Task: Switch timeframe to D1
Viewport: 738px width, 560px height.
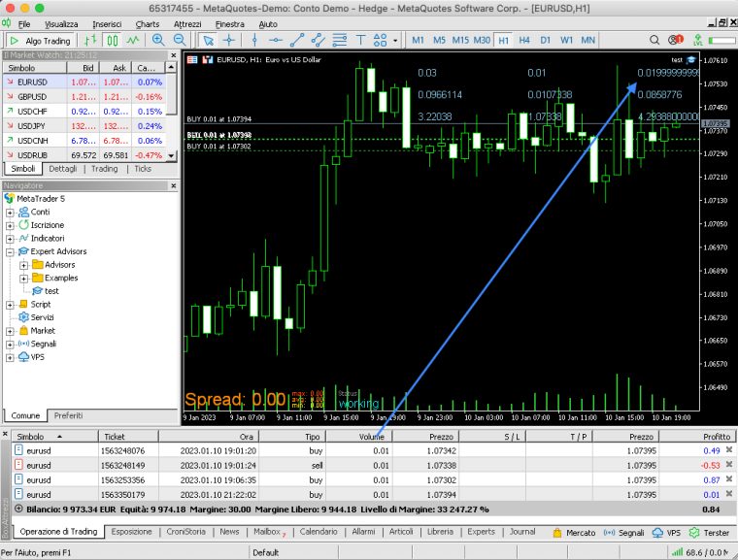Action: (545, 41)
